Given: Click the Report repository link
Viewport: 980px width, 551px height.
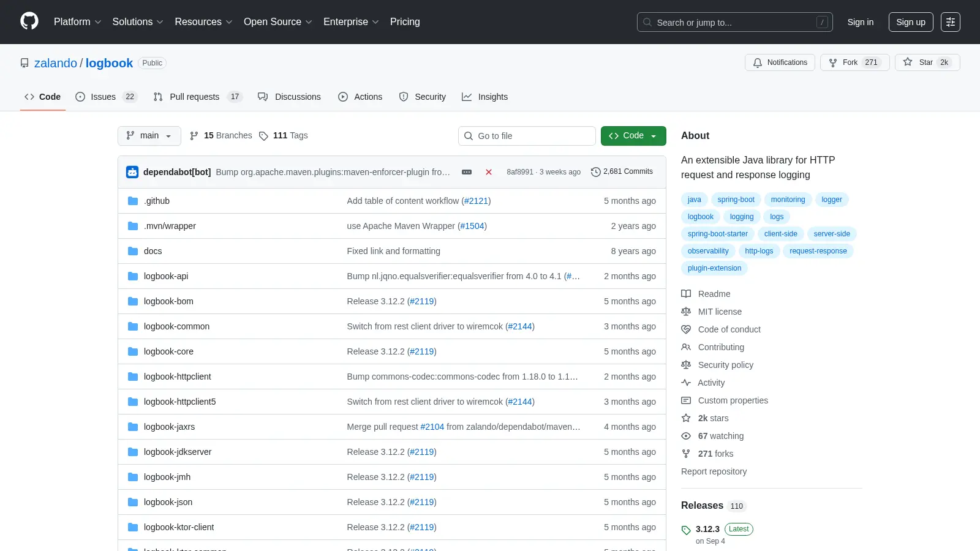Looking at the screenshot, I should click(x=714, y=471).
